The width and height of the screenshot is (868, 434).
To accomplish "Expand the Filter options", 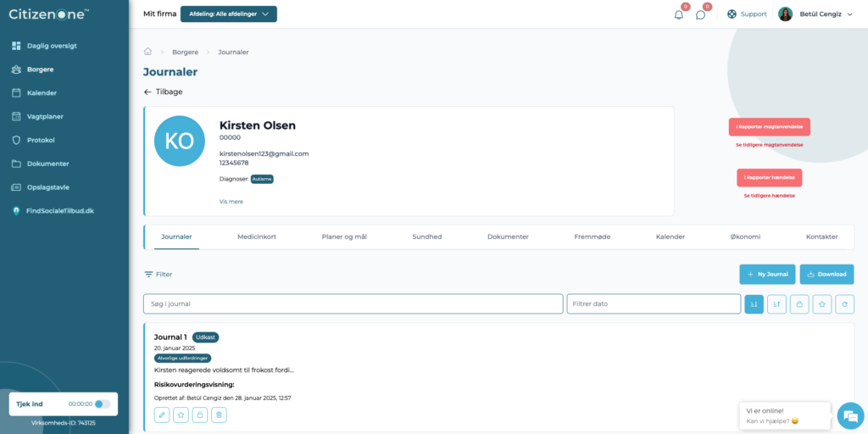I will [159, 274].
